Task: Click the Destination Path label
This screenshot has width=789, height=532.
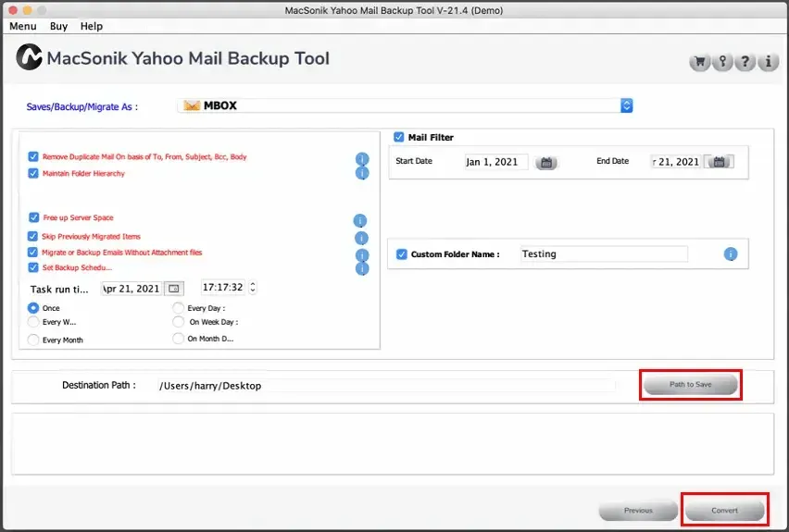Action: 99,385
